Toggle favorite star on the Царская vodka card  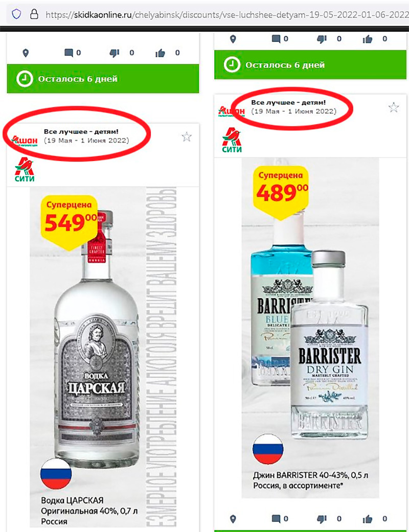tap(186, 137)
